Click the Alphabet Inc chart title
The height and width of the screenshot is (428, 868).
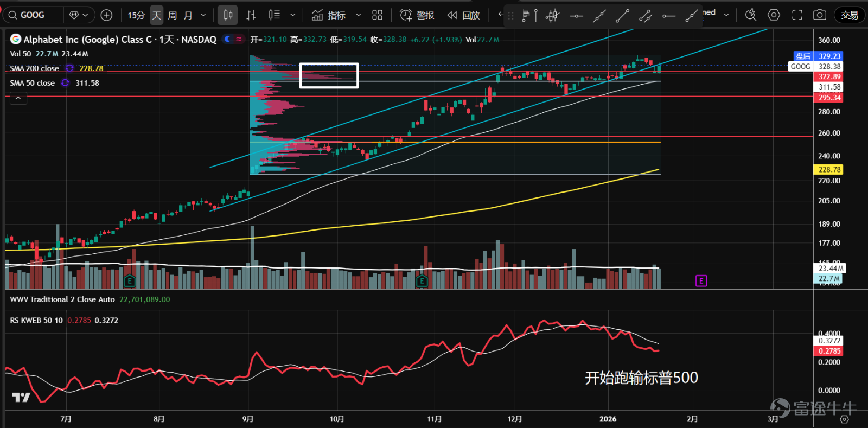click(120, 39)
